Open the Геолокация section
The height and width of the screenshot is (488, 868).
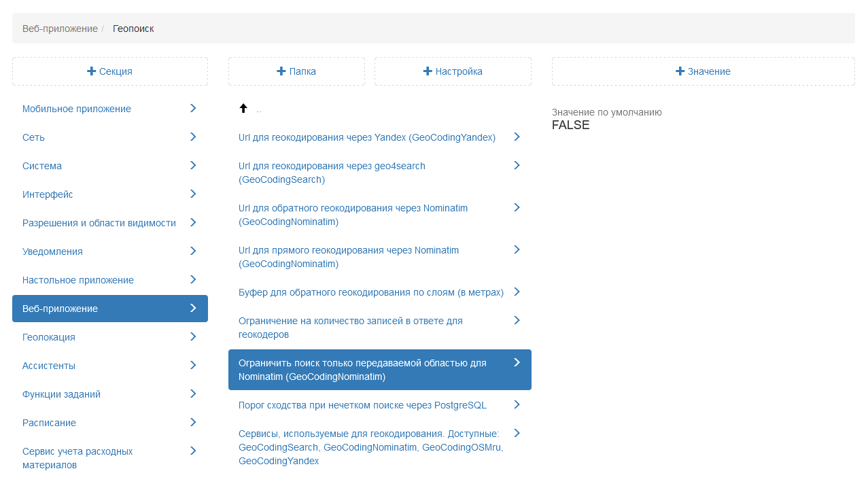point(49,337)
